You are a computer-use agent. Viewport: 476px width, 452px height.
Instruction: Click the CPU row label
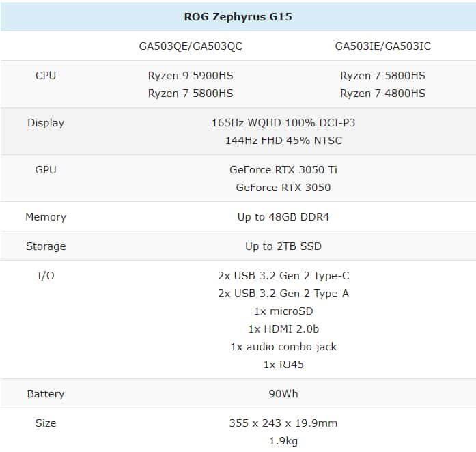click(46, 75)
